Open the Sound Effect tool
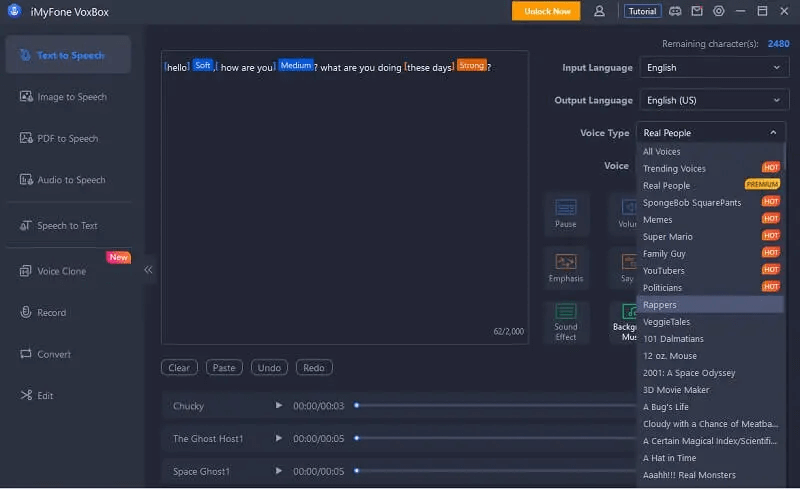 tap(566, 322)
